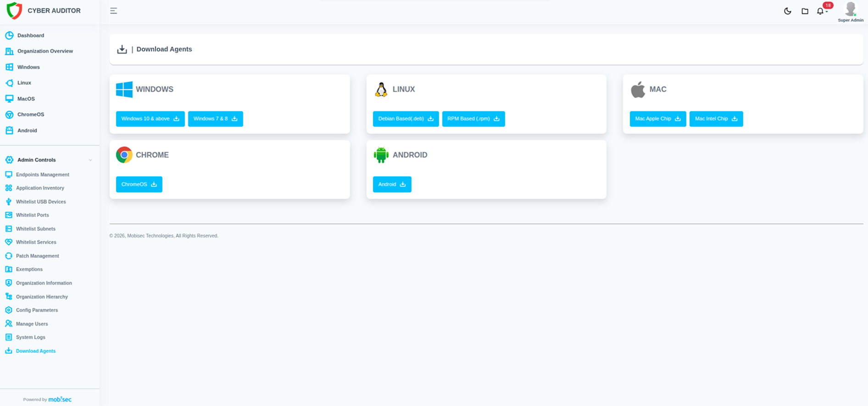
Task: Download RPM Based (.rpm) agent
Action: click(473, 118)
